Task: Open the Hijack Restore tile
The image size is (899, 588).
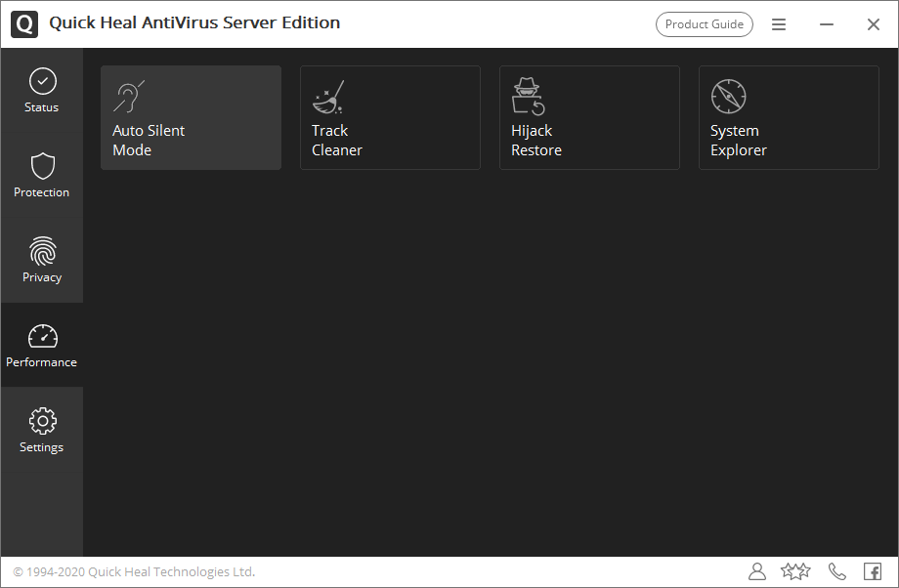Action: (589, 117)
